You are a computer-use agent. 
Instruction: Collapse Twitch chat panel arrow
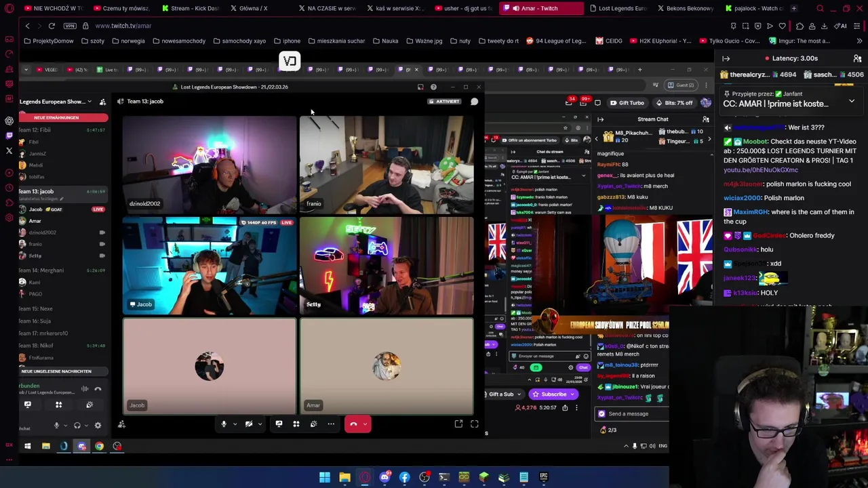tap(726, 58)
